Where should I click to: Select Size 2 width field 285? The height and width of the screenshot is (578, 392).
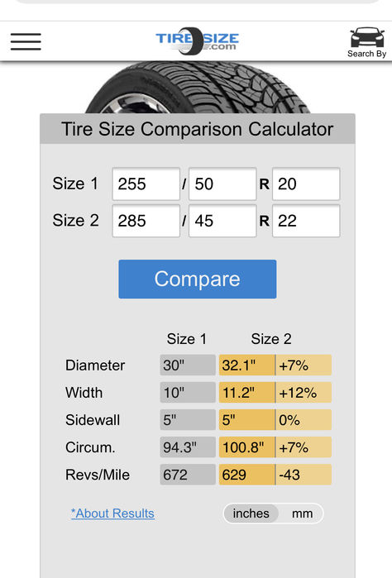coord(146,221)
